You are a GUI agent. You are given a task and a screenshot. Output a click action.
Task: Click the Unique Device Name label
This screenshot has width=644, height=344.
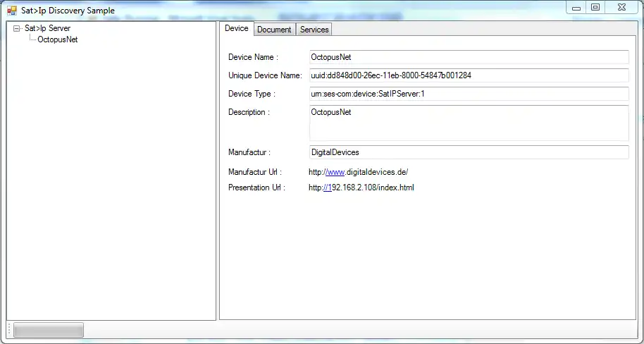(x=265, y=75)
